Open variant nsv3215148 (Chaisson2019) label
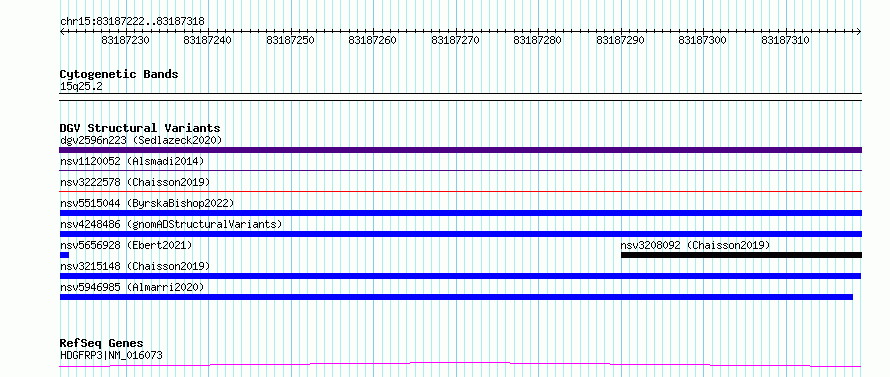 (135, 266)
